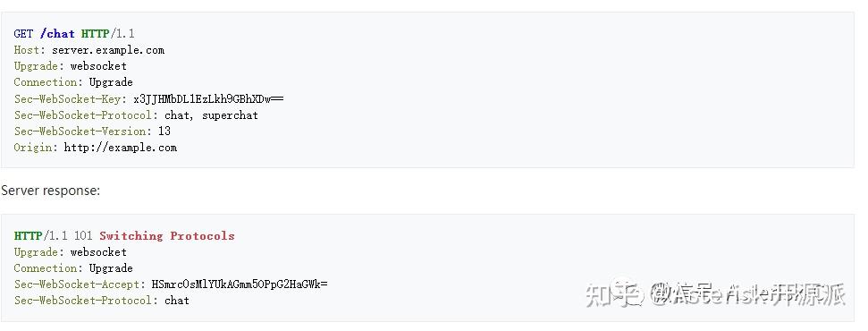Click Connection: Upgrade in the response block
868x331 pixels.
click(x=73, y=267)
